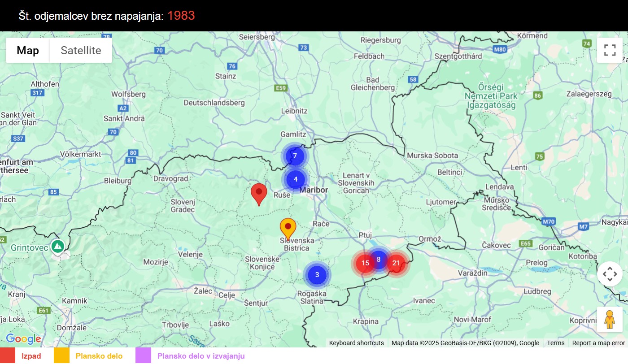Toggle the Plansko delo v izvajanju legend entry
Screen dimensions: 628x364
click(201, 355)
